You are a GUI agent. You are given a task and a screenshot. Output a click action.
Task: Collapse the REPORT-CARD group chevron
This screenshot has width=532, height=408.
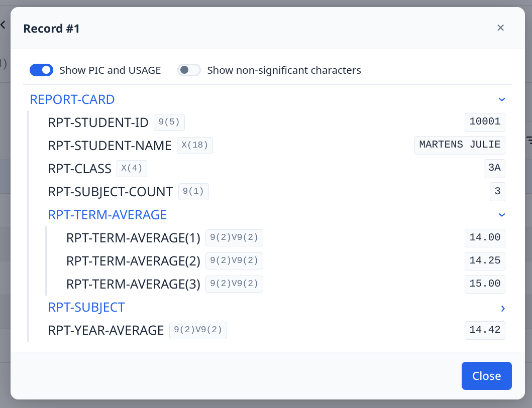point(502,100)
